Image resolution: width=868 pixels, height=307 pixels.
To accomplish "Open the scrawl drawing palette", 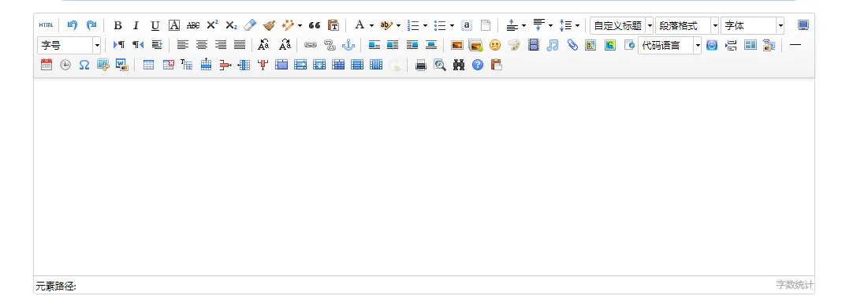I will pyautogui.click(x=514, y=46).
